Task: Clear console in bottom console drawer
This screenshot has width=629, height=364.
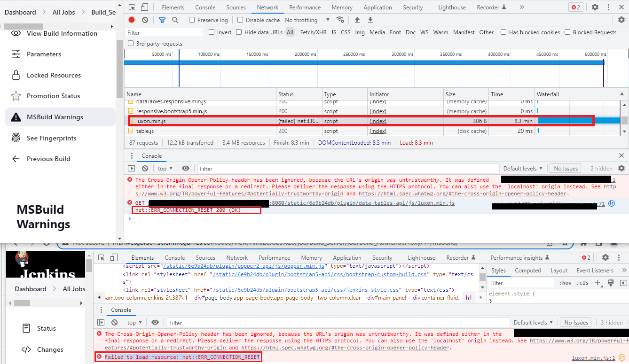Action: 114,323
